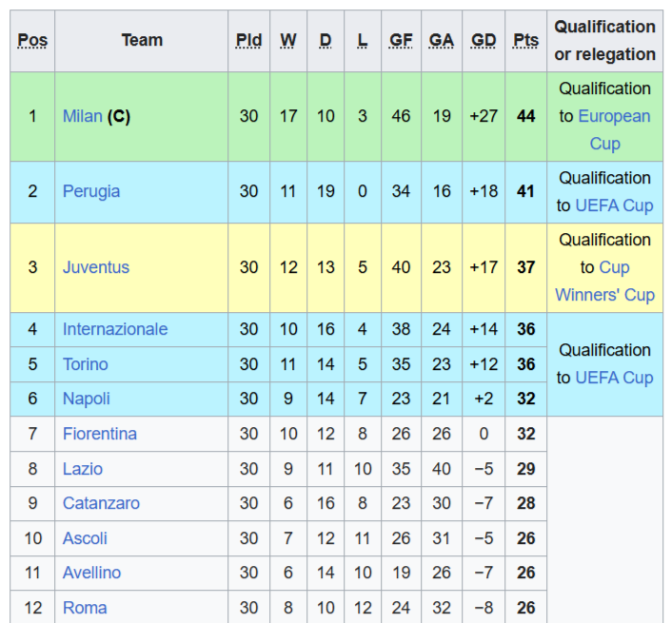
Task: Open the Roma team link
Action: (85, 608)
